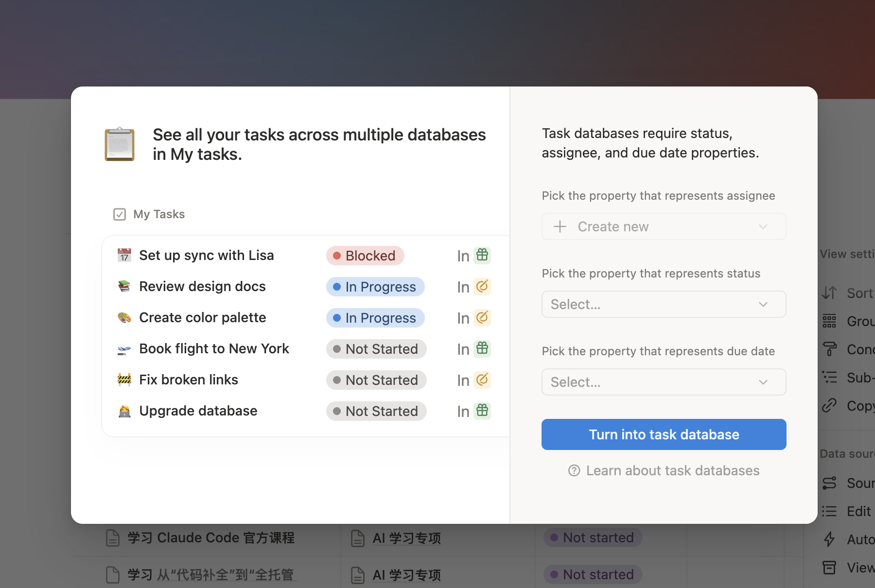Click the clipboard icon beside the heading
This screenshot has width=875, height=588.
[x=120, y=144]
